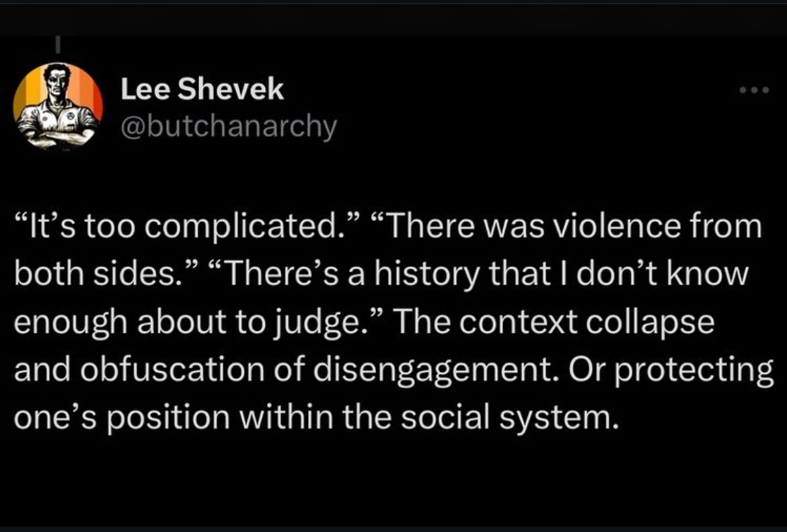Open the Lee Shevek display name link

(202, 89)
